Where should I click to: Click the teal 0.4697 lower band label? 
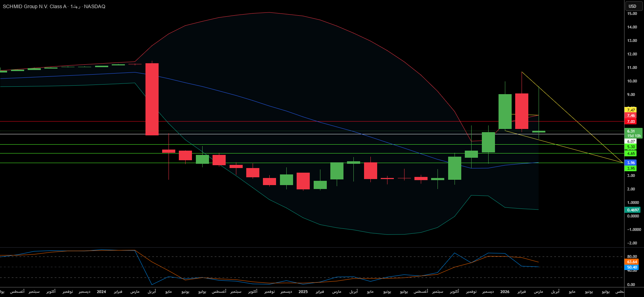point(633,210)
